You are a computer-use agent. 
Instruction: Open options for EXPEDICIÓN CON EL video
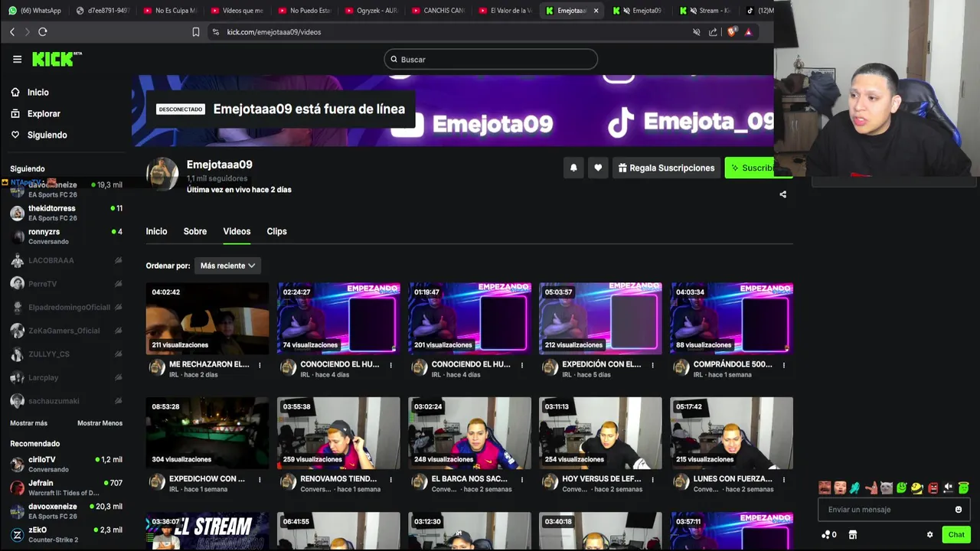tap(653, 365)
